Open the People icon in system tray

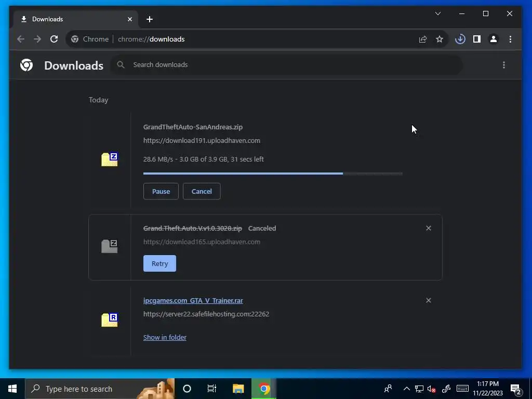point(388,389)
